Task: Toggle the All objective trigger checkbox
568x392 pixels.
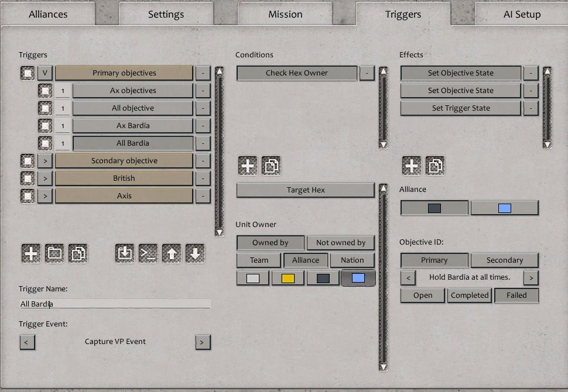Action: 45,108
